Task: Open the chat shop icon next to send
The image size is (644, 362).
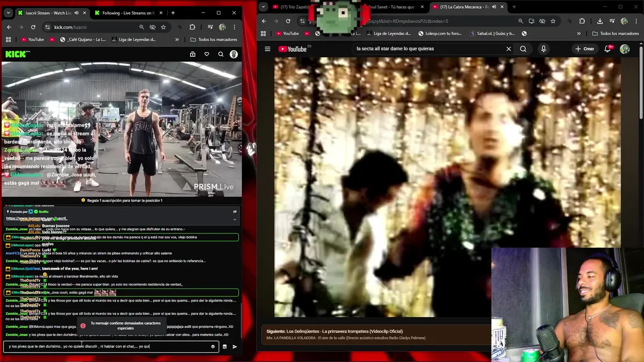Action: [224, 346]
